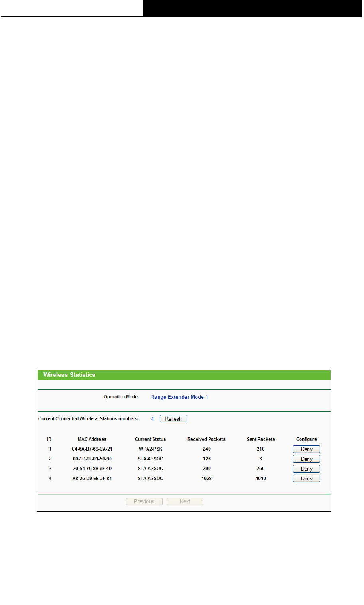Select the MAC address 20-54-76-88-9F-4D cell
The width and height of the screenshot is (364, 605).
92,469
